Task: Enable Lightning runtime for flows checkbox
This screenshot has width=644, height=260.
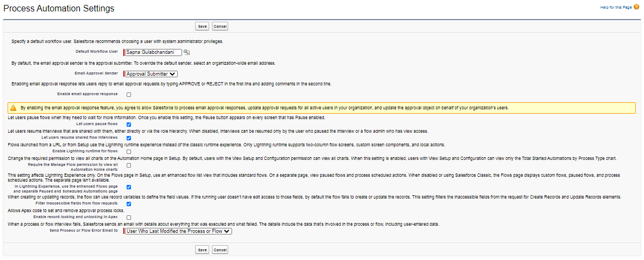Action: pyautogui.click(x=129, y=152)
